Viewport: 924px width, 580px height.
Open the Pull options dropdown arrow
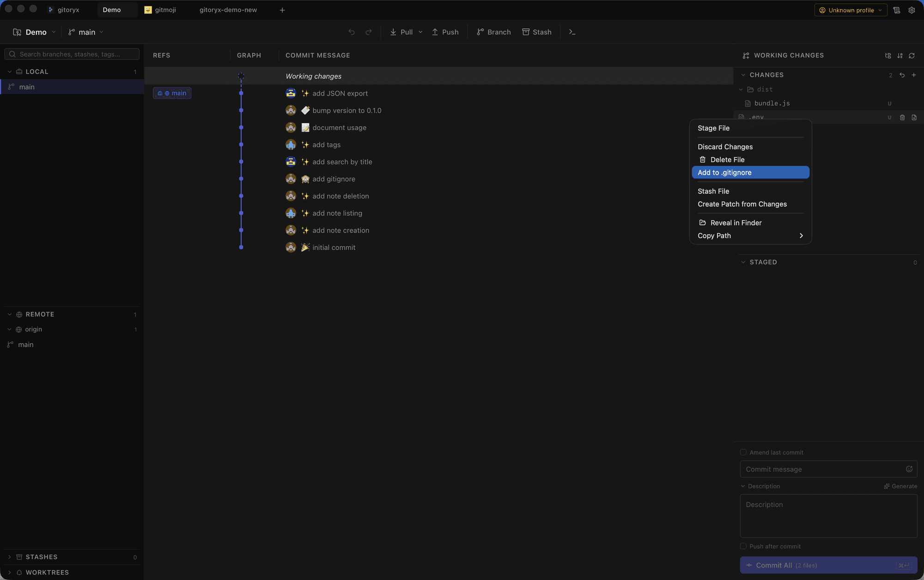pos(420,32)
